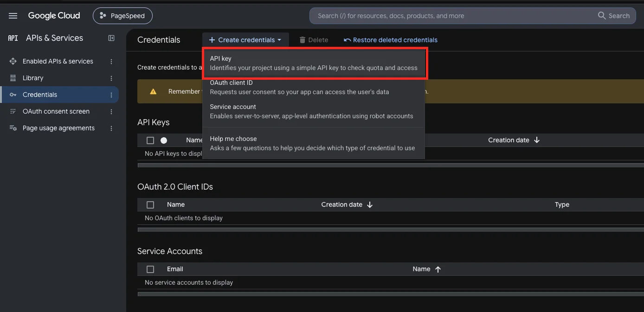The width and height of the screenshot is (644, 312).
Task: Click the Credentials key icon
Action: tap(13, 95)
